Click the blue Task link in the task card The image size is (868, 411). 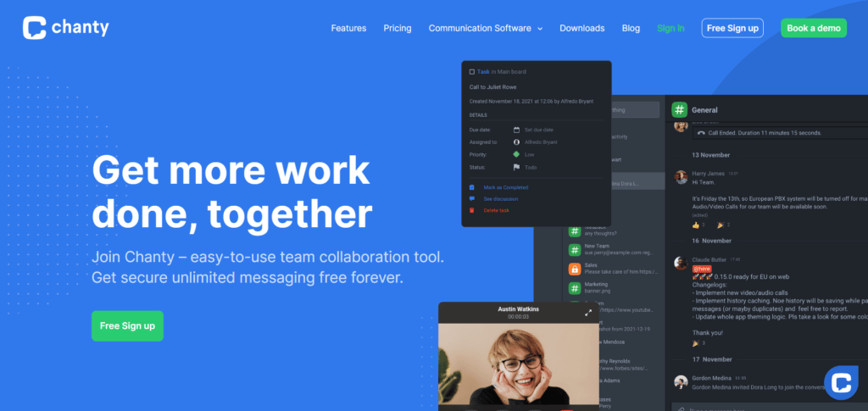[483, 72]
